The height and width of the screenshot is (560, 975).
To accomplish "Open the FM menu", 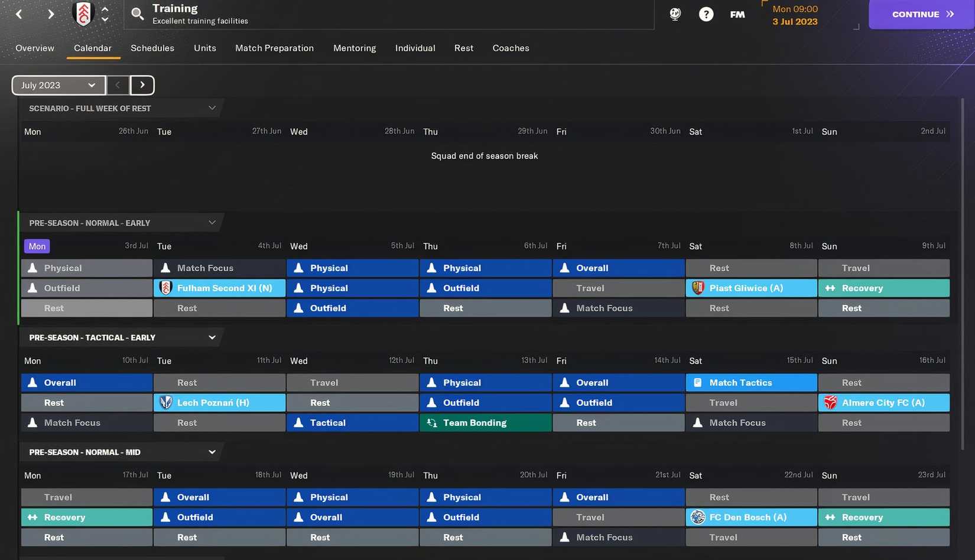I will [737, 15].
